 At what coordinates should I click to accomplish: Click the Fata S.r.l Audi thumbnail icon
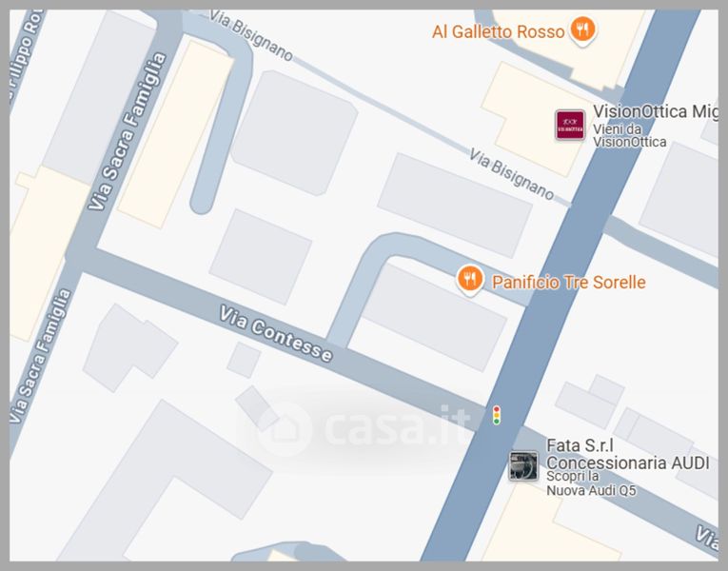pyautogui.click(x=523, y=465)
